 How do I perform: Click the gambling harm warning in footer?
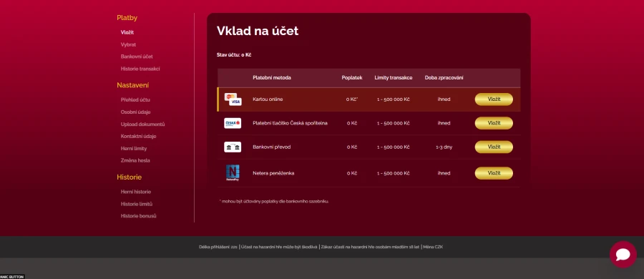(279, 247)
